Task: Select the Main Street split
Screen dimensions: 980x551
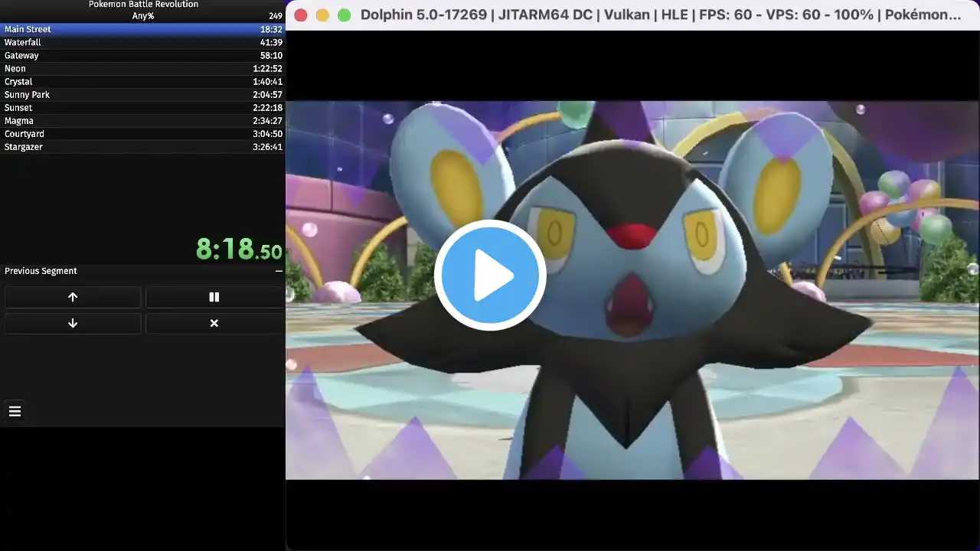Action: 142,29
